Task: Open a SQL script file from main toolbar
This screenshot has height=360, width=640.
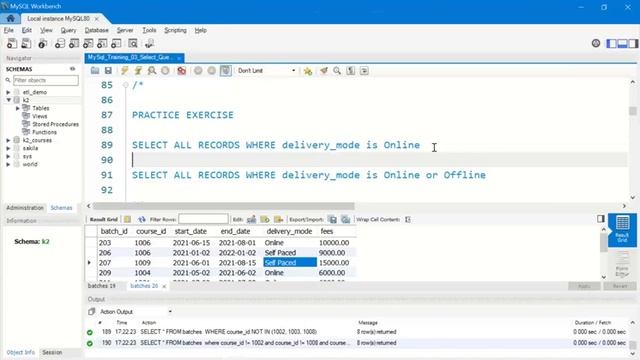Action: tap(26, 43)
